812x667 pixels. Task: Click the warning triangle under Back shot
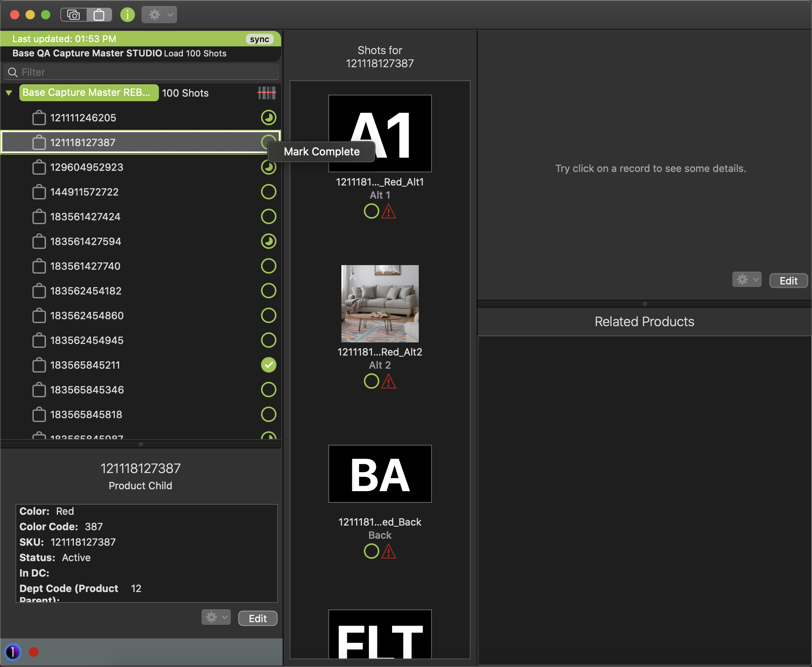click(x=389, y=551)
